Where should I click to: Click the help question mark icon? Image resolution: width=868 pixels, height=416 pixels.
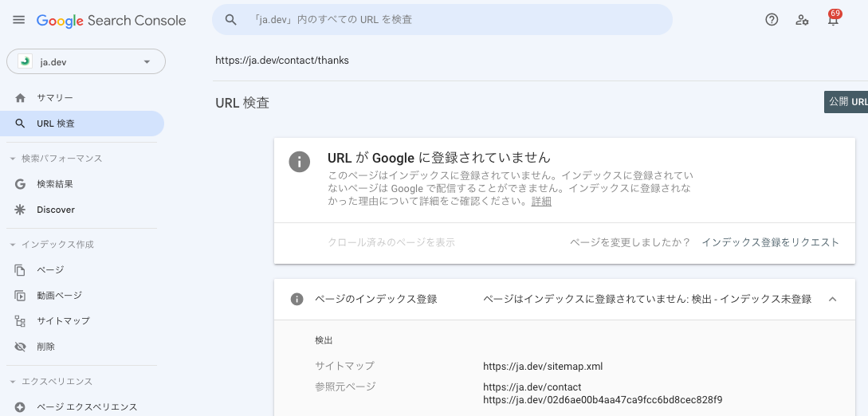pyautogui.click(x=771, y=20)
